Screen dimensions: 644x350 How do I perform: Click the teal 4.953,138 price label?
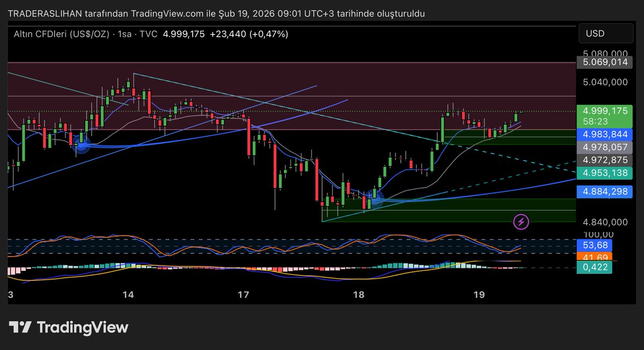tap(605, 173)
